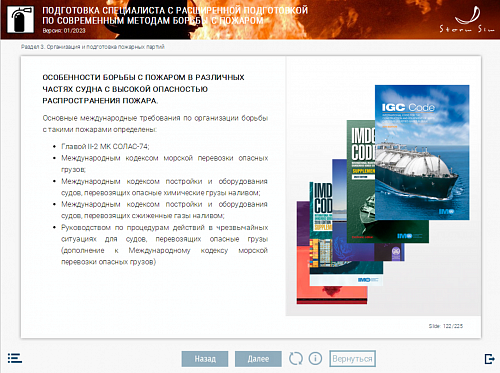Click the exit course icon

(489, 359)
